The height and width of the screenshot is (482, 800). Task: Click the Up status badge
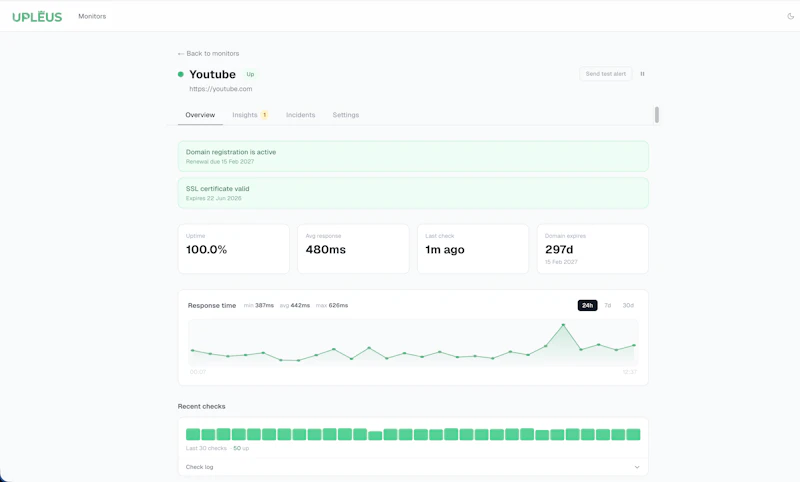250,74
